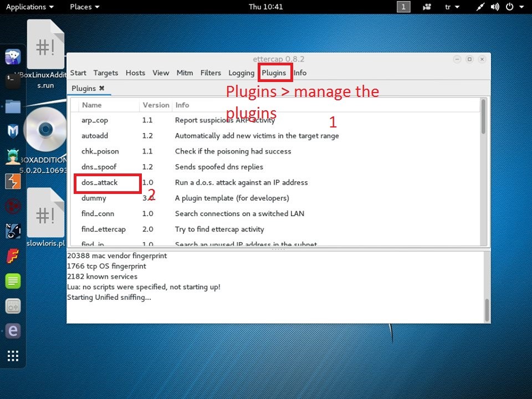Select the dummy plugin row
532x399 pixels.
point(275,198)
